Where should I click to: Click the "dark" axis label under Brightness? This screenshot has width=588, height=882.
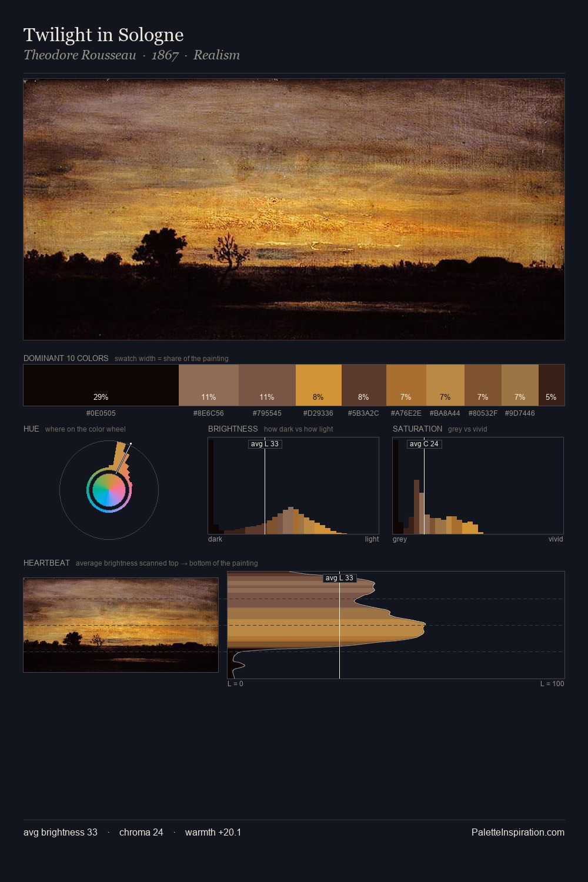pos(215,539)
